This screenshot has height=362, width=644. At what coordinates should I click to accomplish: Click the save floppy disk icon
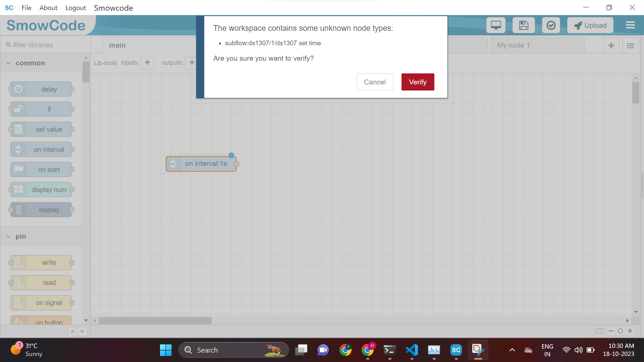pos(524,25)
